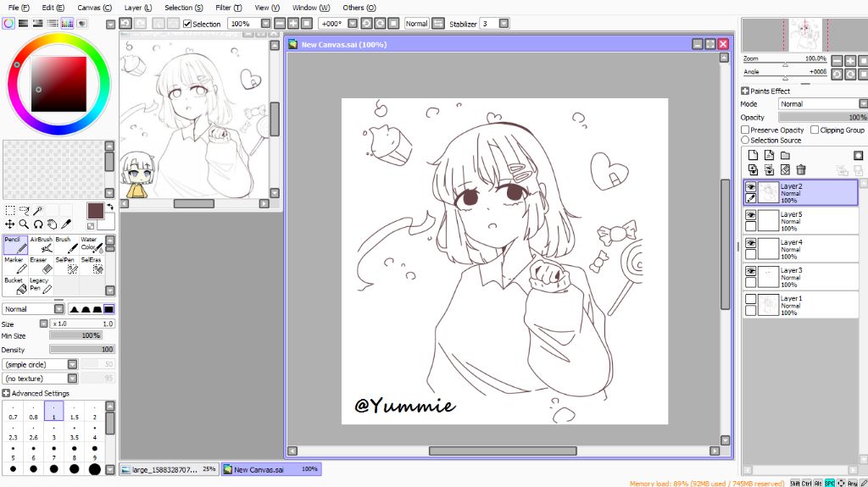Toggle the Selection checkbox in toolbar
The width and height of the screenshot is (868, 487).
(x=187, y=24)
